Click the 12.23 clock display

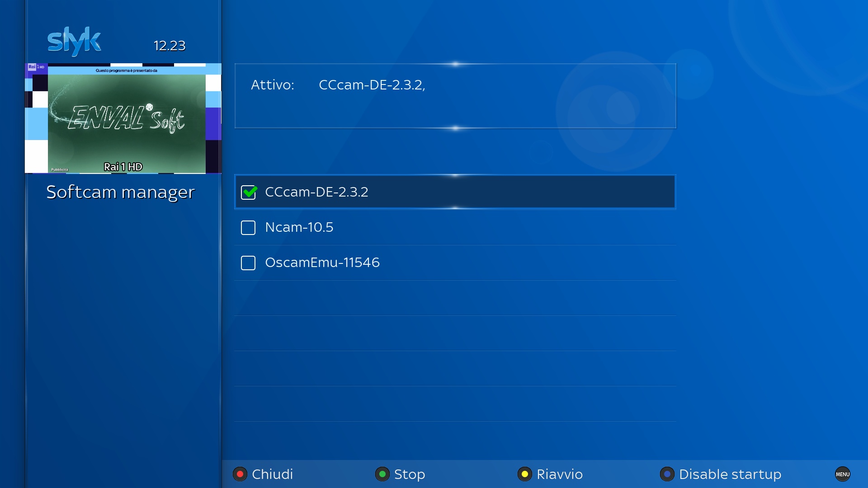[x=170, y=46]
